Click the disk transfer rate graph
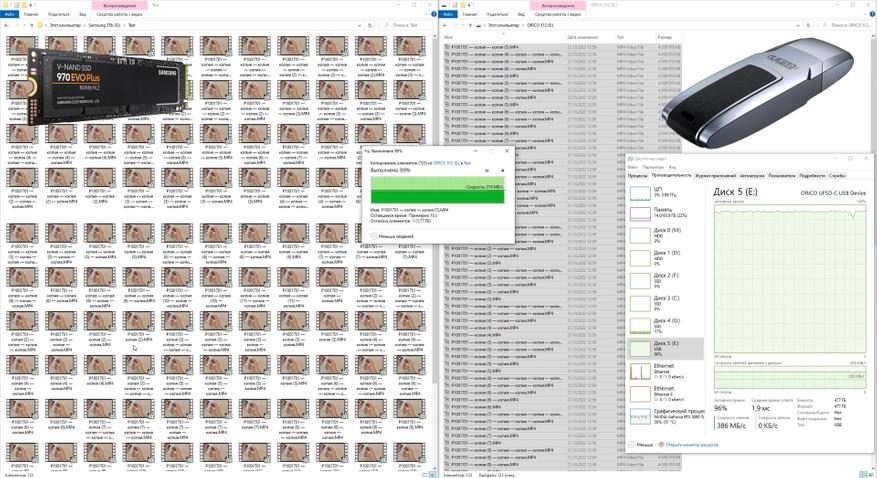The width and height of the screenshot is (877, 478). (790, 377)
